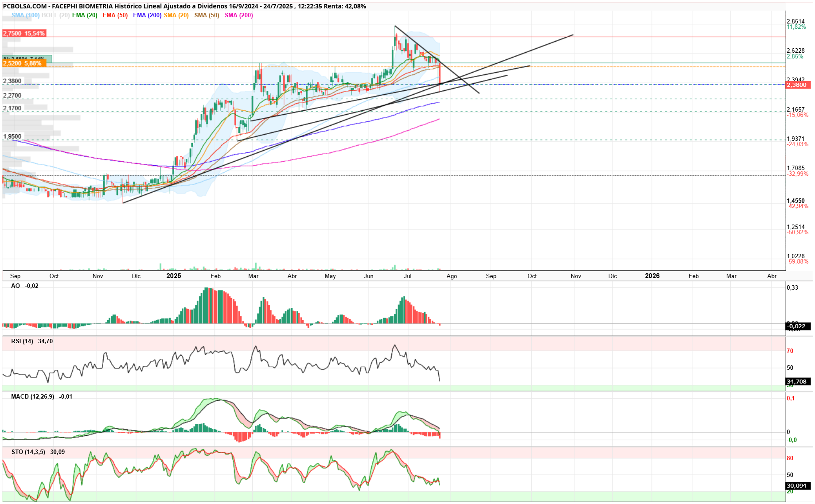Click the red 80 stochastic overbought level
Viewport: 815px width, 504px height.
[790, 458]
